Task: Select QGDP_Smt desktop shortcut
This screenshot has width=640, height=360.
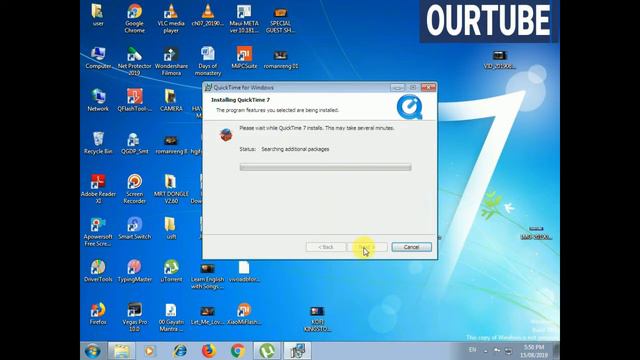Action: tap(134, 143)
